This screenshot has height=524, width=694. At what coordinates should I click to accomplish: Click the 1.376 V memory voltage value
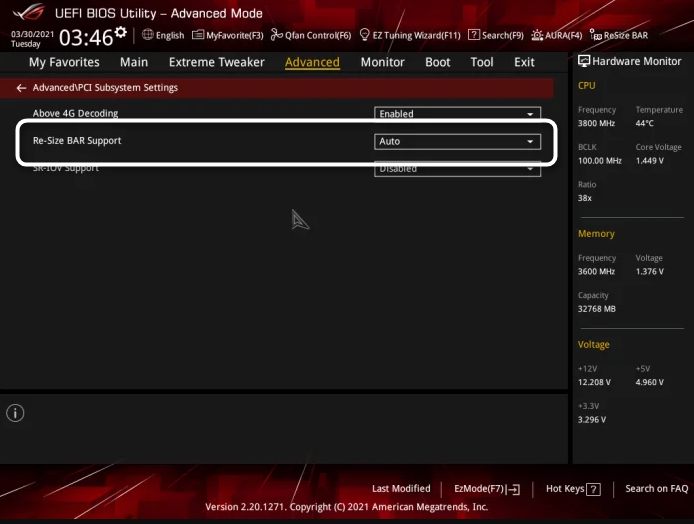click(650, 272)
